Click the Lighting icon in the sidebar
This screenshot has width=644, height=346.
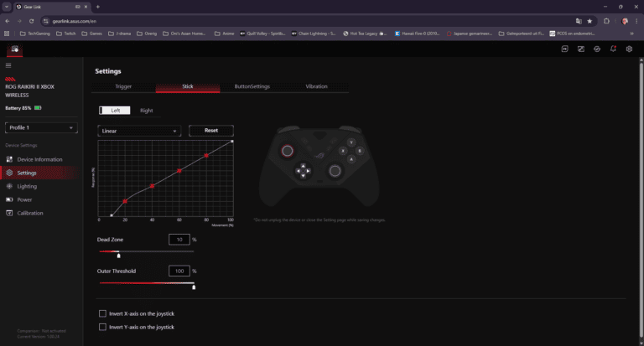[x=9, y=186]
